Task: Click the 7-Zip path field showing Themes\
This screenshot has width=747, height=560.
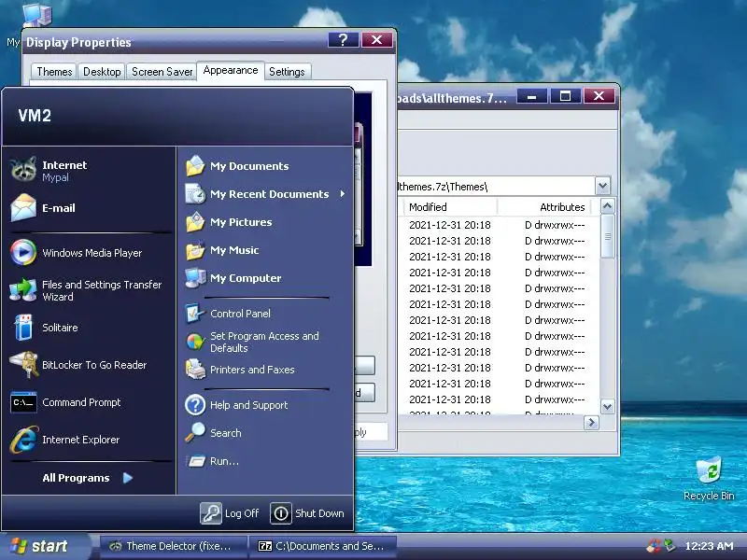Action: (496, 186)
